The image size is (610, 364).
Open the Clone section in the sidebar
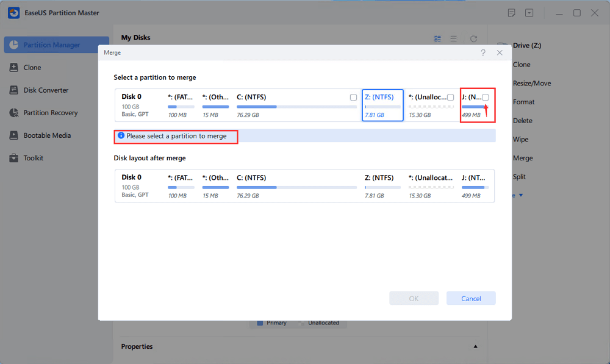(x=32, y=67)
